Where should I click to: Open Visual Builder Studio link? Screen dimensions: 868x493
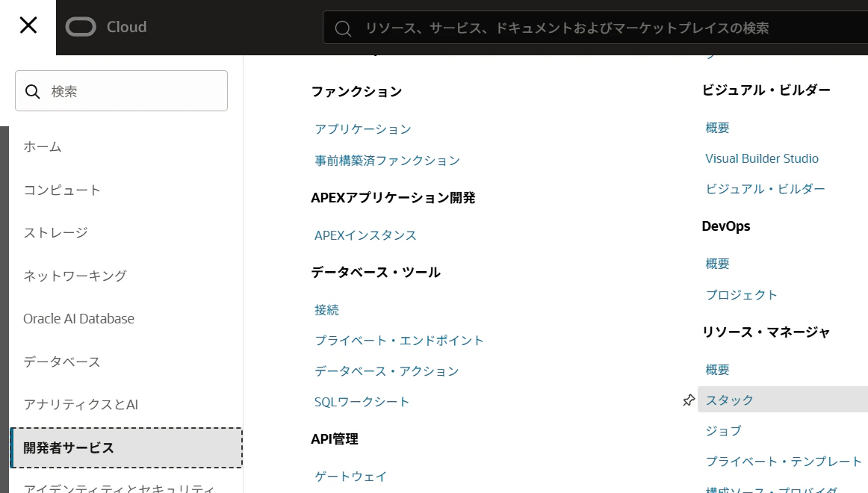[x=762, y=158]
